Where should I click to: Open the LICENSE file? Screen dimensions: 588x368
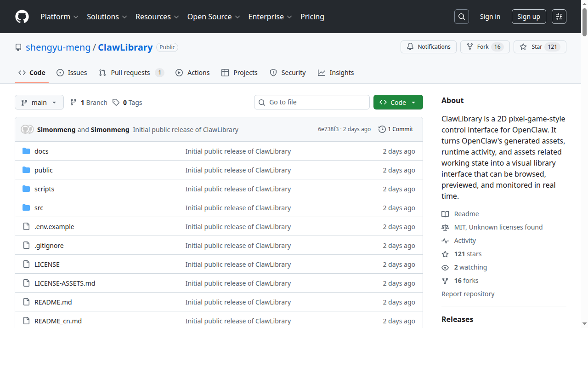(x=47, y=264)
